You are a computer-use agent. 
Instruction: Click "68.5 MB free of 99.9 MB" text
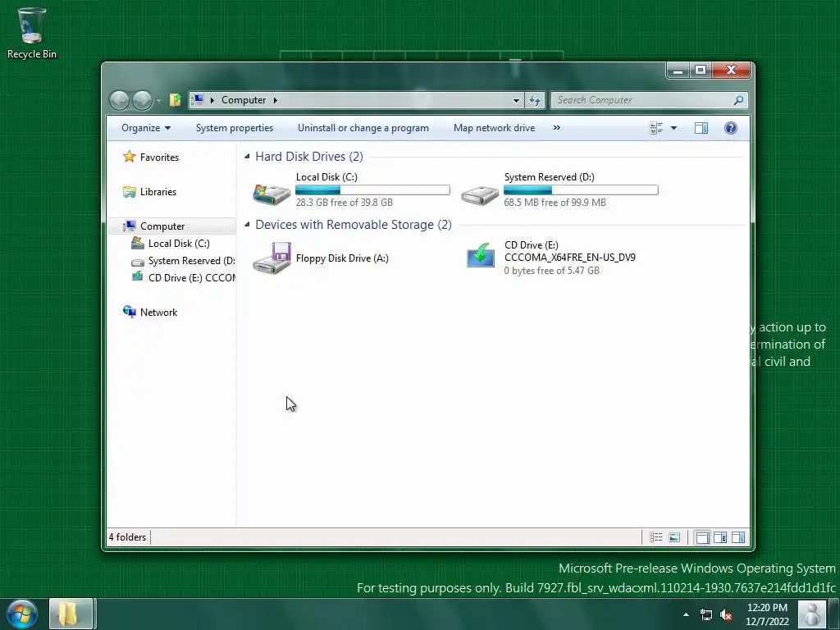555,203
